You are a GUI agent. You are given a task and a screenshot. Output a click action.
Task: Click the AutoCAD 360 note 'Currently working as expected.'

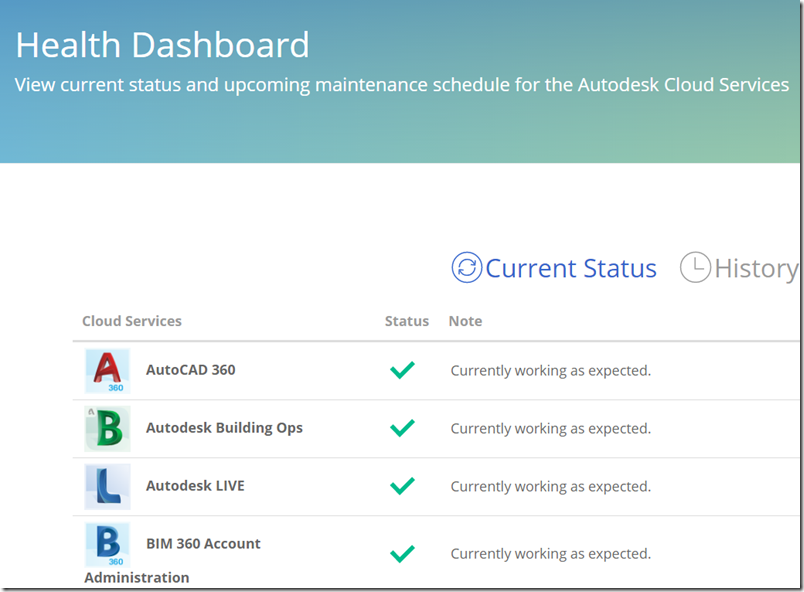[x=551, y=371]
